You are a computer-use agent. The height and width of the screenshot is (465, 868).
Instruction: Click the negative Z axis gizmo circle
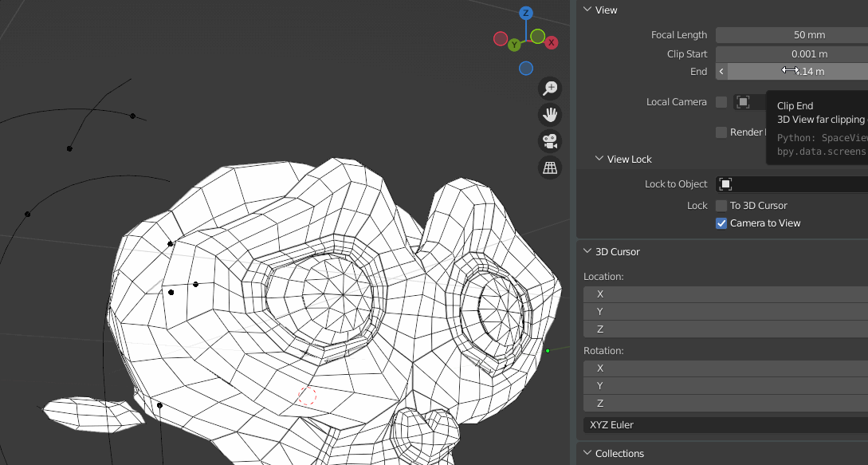[526, 68]
